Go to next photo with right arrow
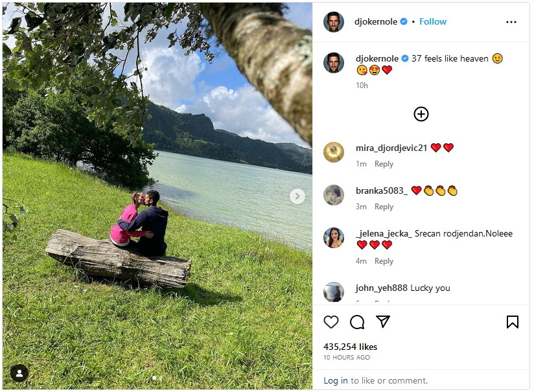 pos(297,196)
